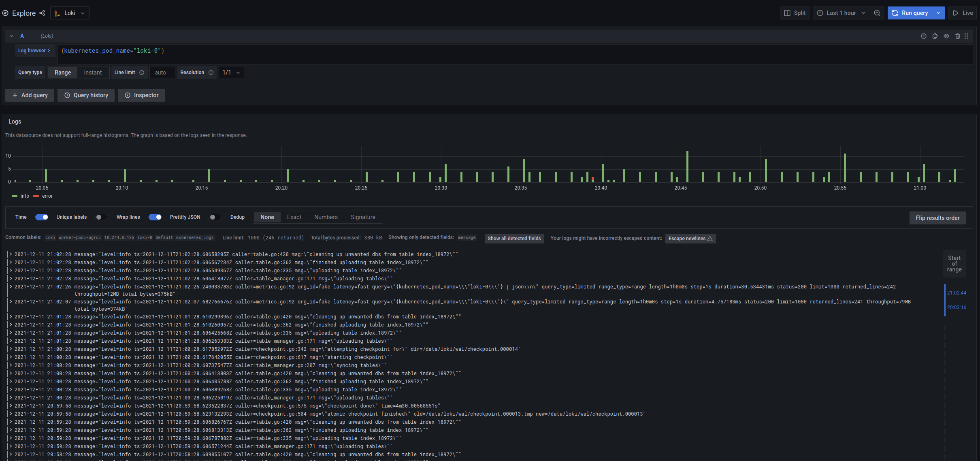Screen dimensions: 980x461
Task: Click the Inspector panel icon
Action: 128,96
